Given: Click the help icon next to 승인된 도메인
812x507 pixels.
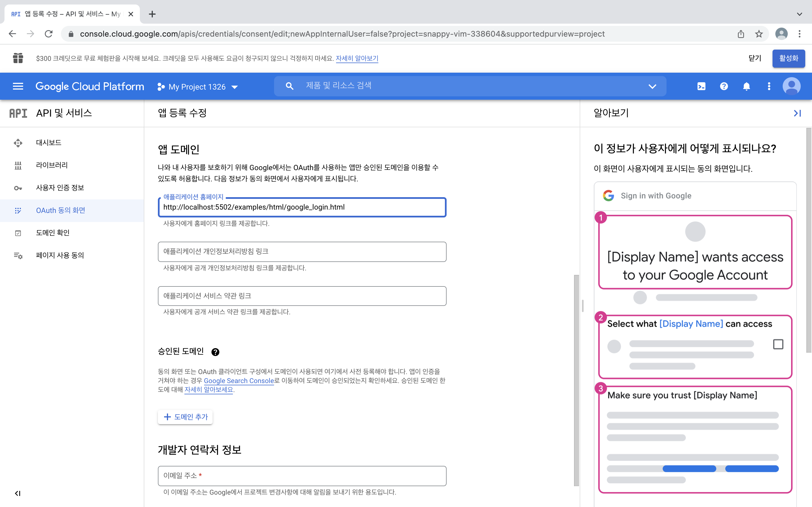Looking at the screenshot, I should point(215,352).
